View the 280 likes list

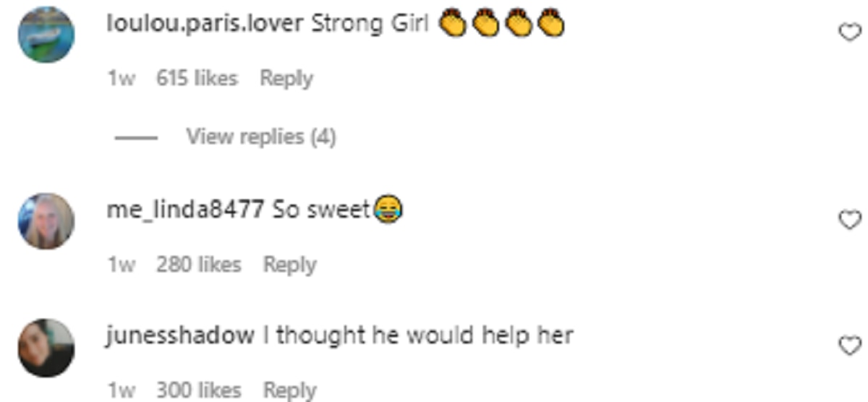198,265
